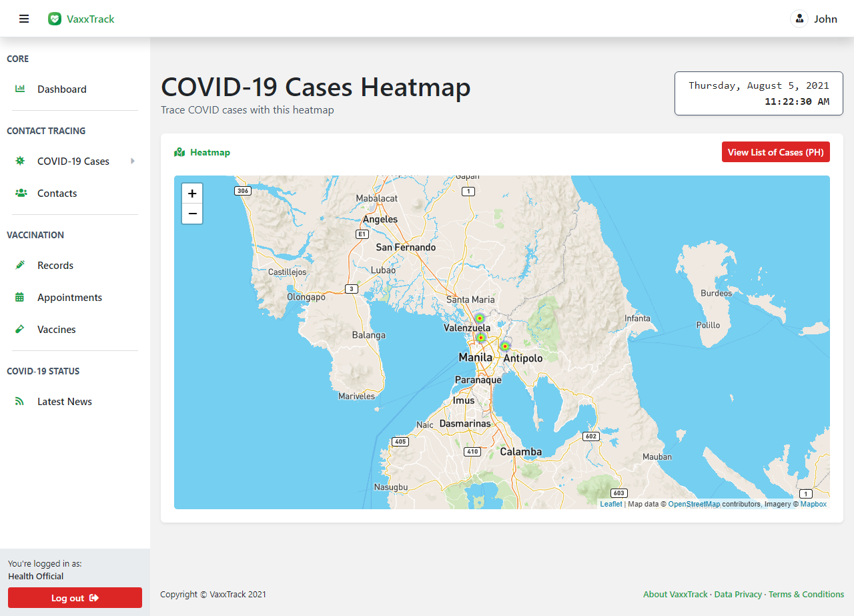Click the heat spot near Valenzuela
Image resolution: width=854 pixels, height=616 pixels.
pos(479,318)
